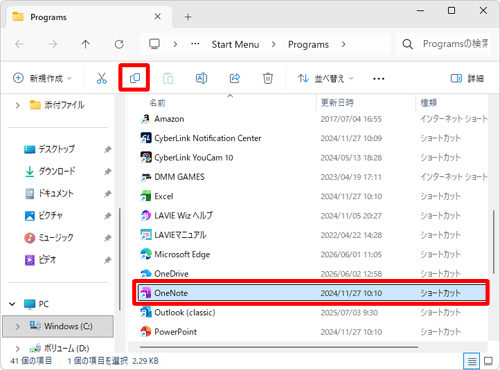Screen dimensions: 500x370
Task: Open ダウンロード in quick access
Action: (57, 171)
